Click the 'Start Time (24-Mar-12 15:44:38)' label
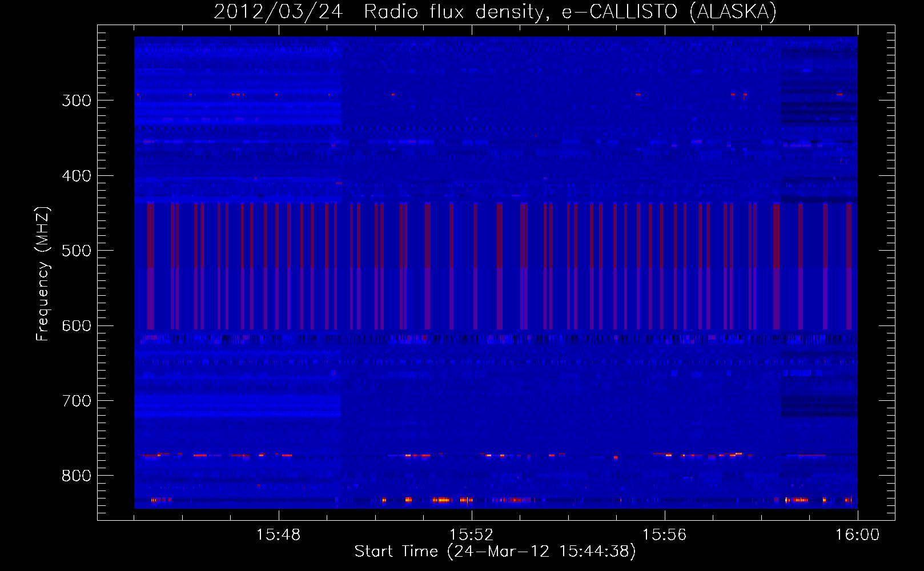Screen dimensions: 924x571 pos(495,552)
